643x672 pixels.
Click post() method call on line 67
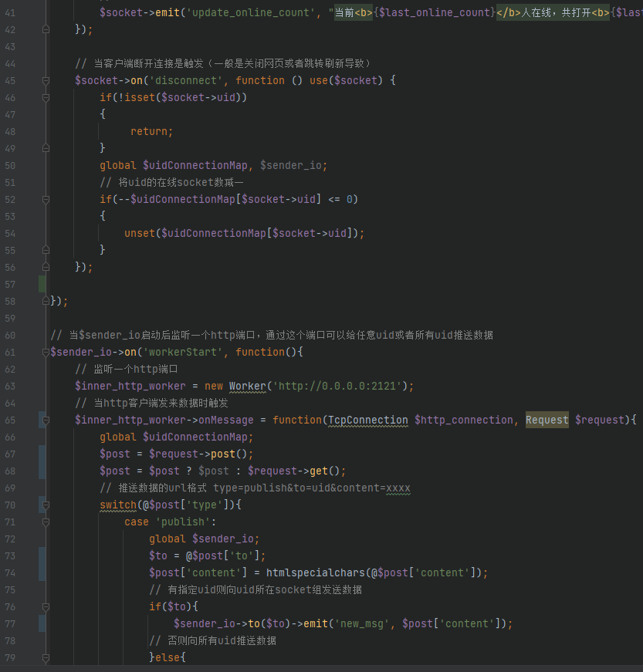coord(229,454)
